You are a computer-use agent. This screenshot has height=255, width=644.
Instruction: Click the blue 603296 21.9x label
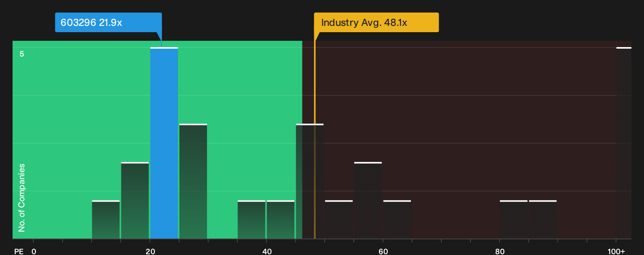tap(108, 22)
